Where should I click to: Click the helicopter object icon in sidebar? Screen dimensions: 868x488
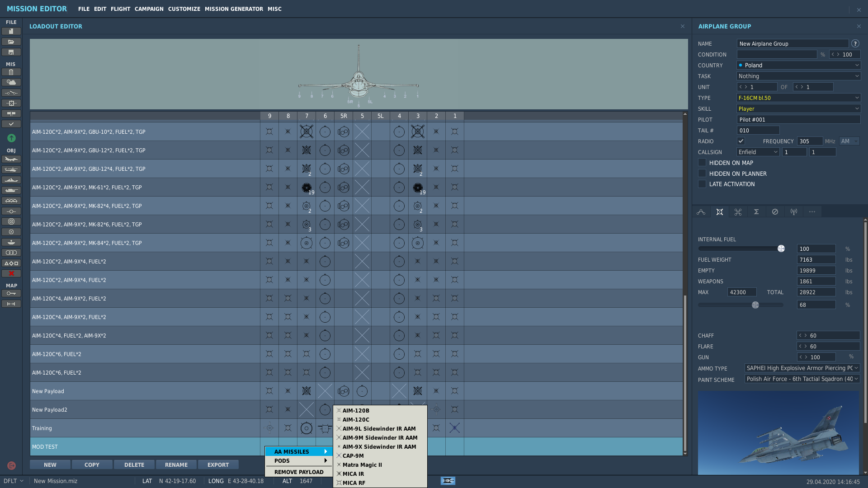(11, 169)
